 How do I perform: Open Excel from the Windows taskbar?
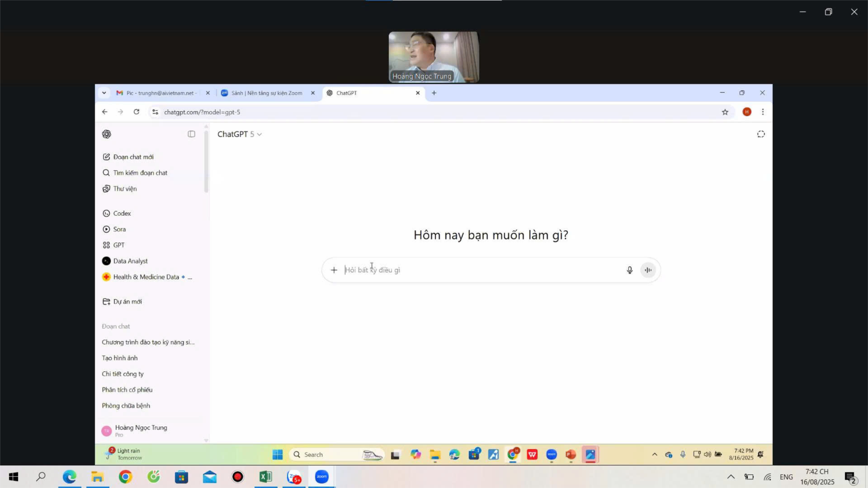click(x=266, y=477)
